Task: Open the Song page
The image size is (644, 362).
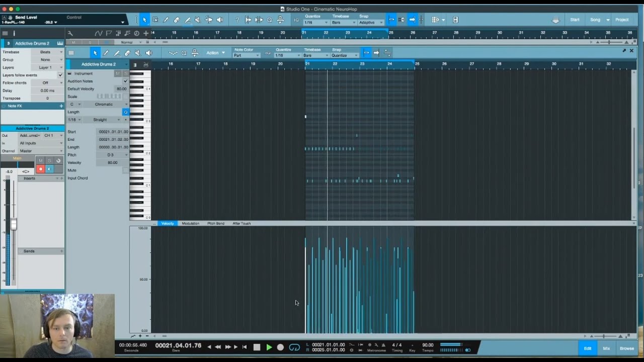Action: pos(595,20)
